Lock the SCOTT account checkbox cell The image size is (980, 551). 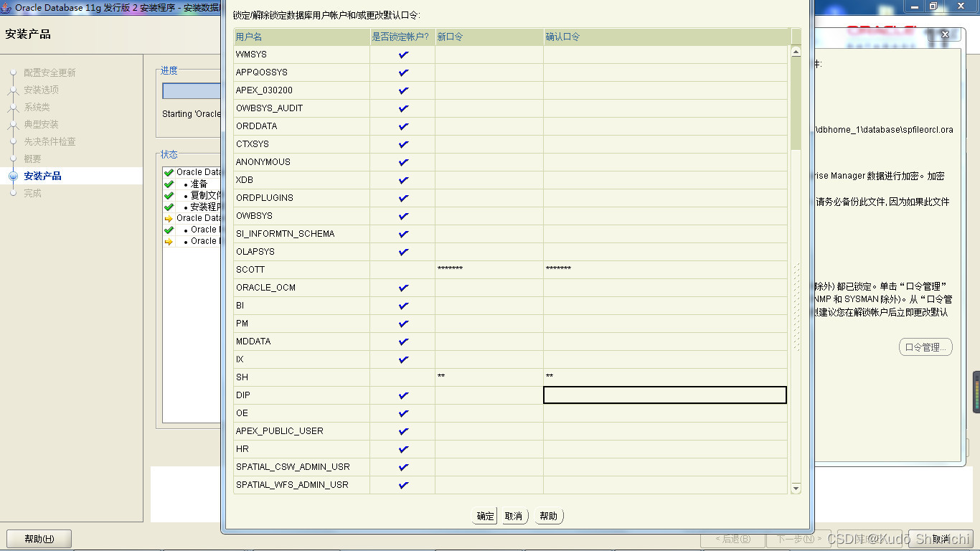click(402, 270)
